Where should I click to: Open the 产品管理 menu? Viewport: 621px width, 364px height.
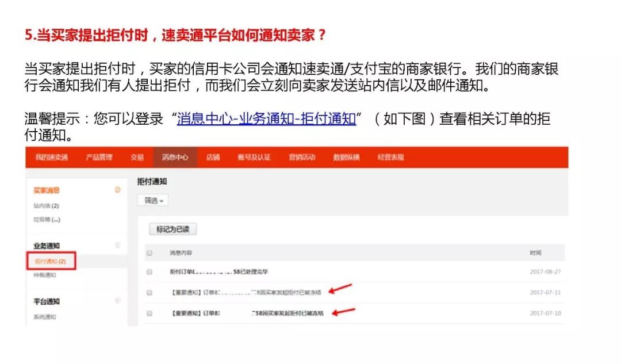point(101,157)
